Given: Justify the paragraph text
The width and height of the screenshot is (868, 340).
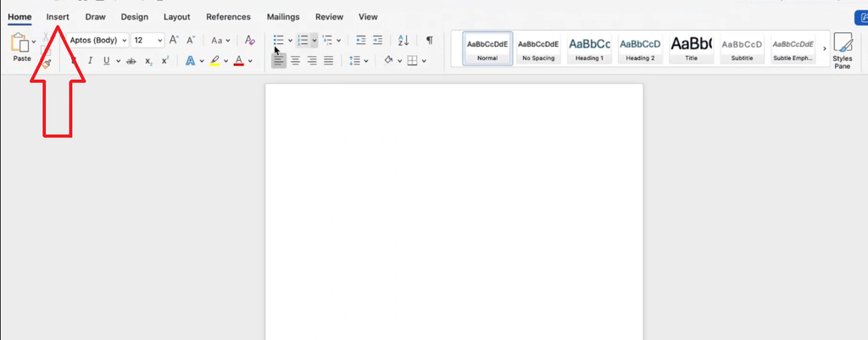Looking at the screenshot, I should pyautogui.click(x=329, y=61).
